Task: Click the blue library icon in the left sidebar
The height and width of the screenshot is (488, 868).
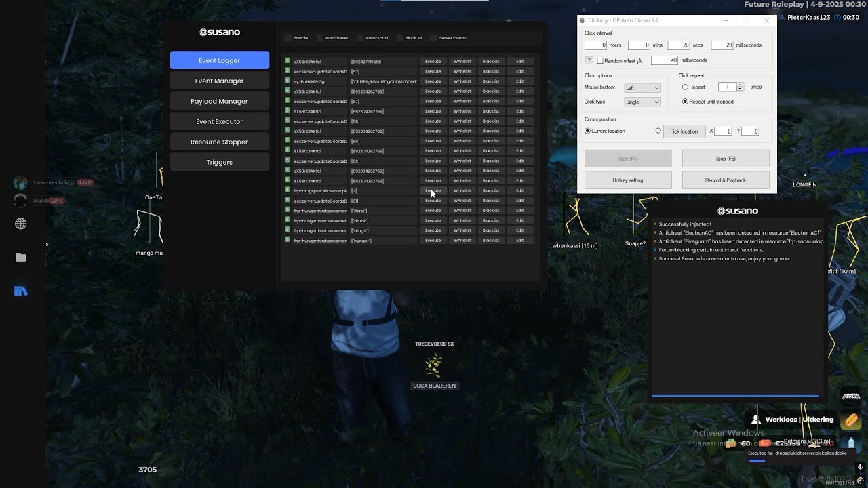Action: pos(20,291)
